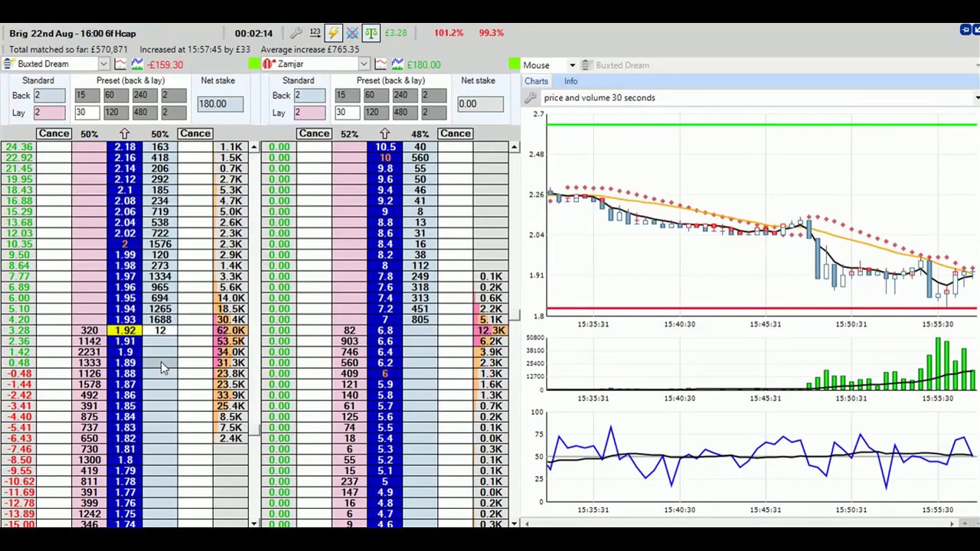Toggle the green scales balance icon

coord(371,33)
